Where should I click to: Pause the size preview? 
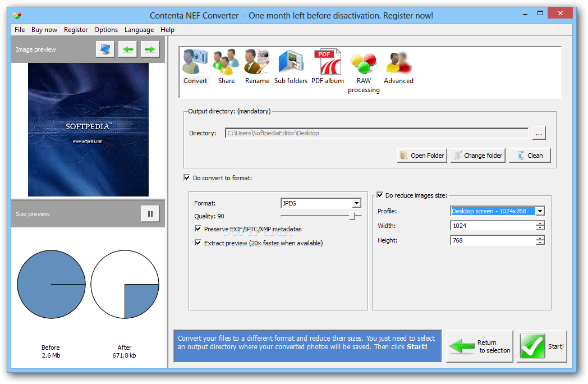coord(150,214)
